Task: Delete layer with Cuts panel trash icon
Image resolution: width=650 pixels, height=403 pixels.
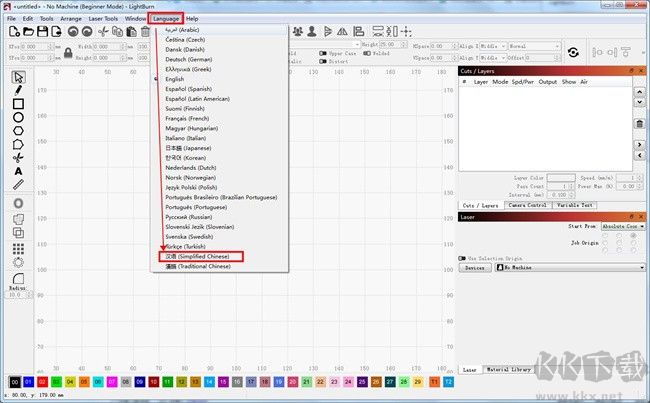Action: 639,124
